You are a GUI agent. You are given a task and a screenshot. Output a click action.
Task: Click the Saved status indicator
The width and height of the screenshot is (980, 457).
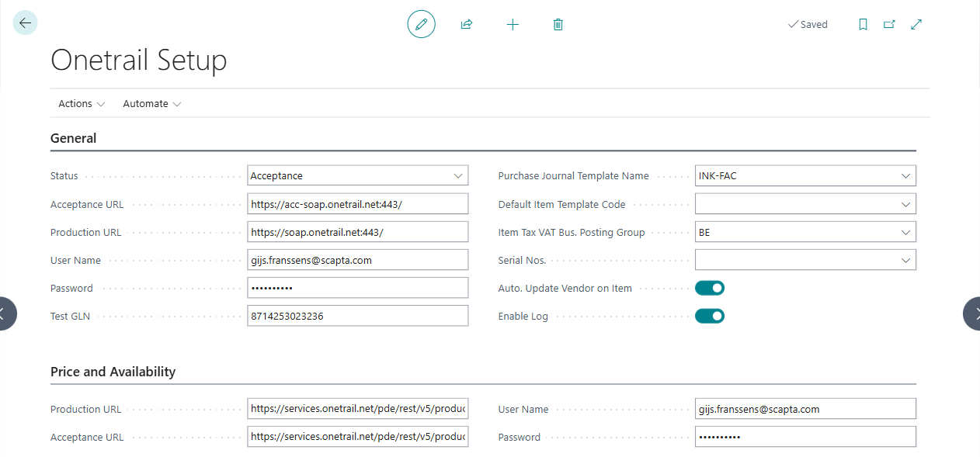808,25
